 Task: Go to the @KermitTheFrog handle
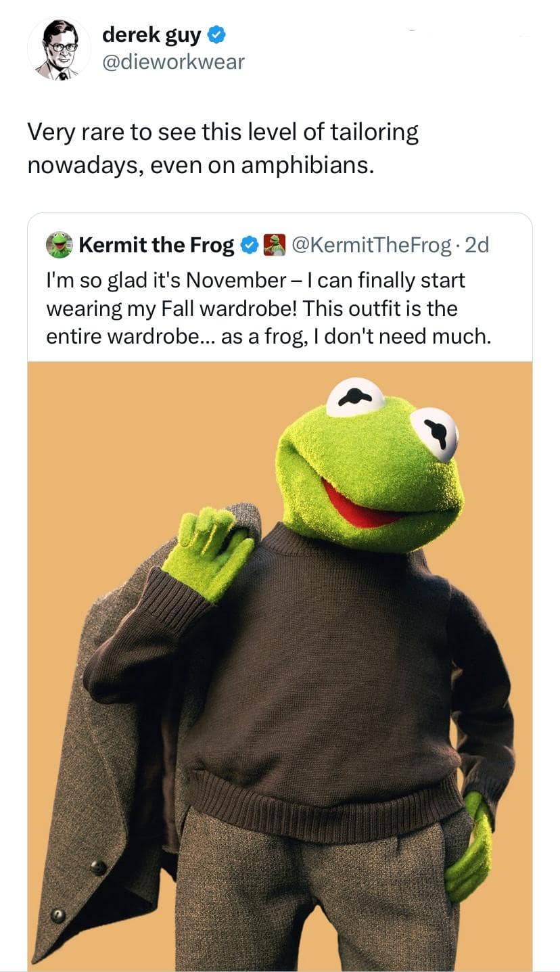coord(372,245)
